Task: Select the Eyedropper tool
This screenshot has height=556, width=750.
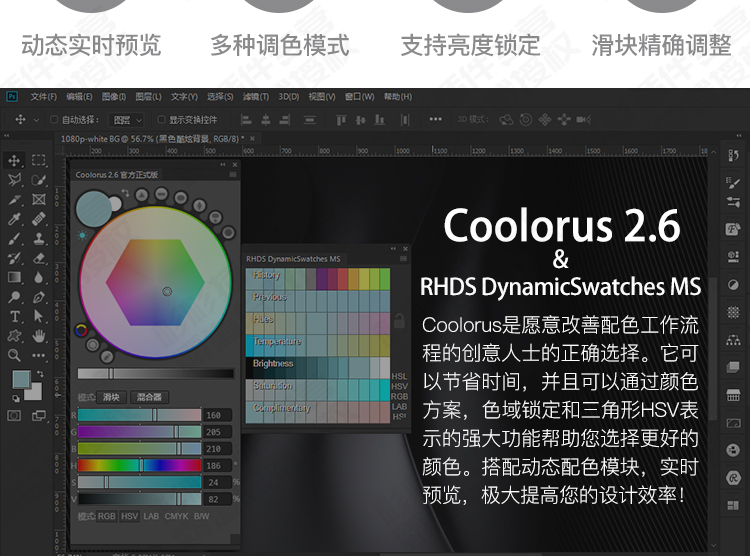Action: [14, 219]
